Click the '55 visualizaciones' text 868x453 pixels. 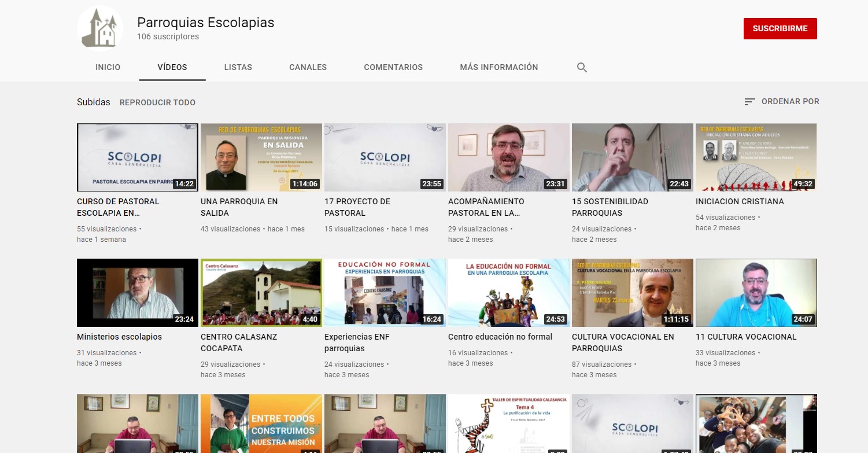(x=107, y=229)
